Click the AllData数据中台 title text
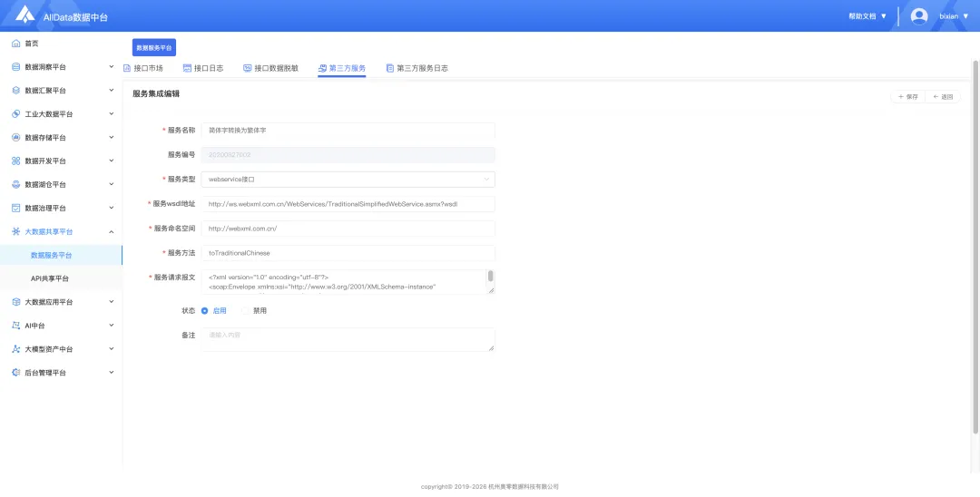Viewport: 980px width, 497px height. click(75, 17)
